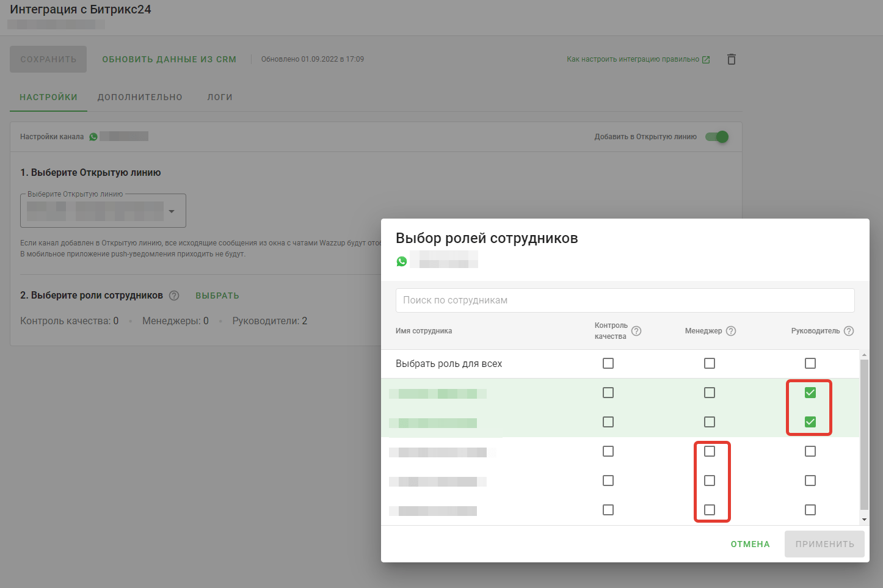The image size is (883, 588).
Task: Click the trash delete icon near the help link
Action: point(732,59)
